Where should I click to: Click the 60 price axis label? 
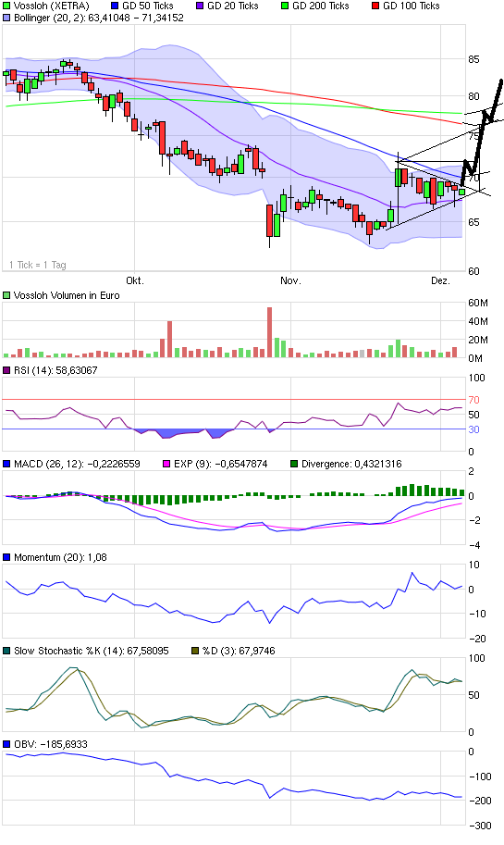pos(473,271)
